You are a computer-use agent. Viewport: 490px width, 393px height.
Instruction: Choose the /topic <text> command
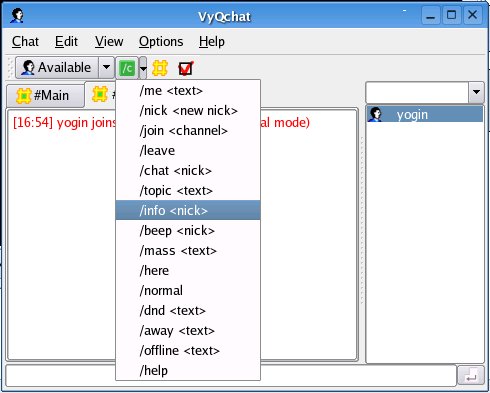coord(188,191)
